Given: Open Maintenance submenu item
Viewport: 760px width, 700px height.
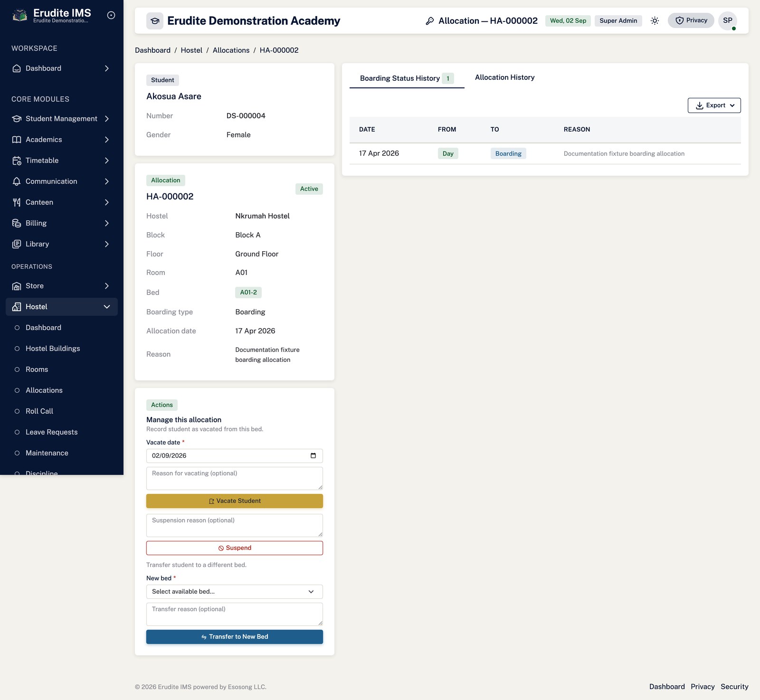Looking at the screenshot, I should coord(47,453).
